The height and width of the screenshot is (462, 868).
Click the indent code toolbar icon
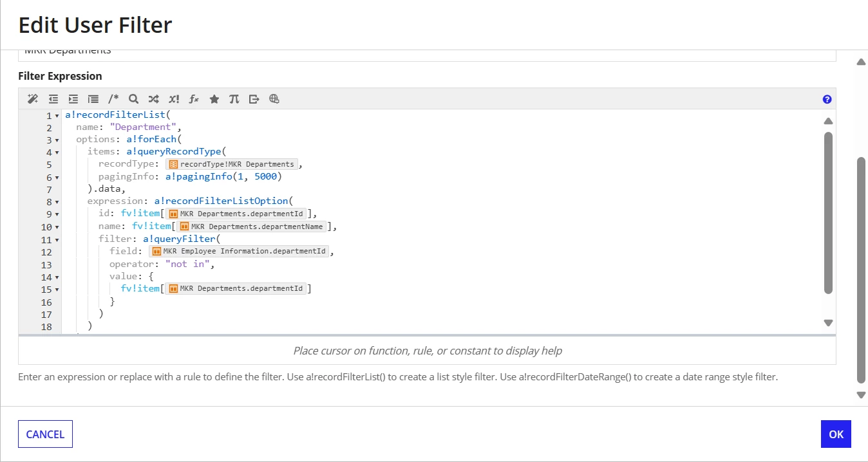point(73,99)
